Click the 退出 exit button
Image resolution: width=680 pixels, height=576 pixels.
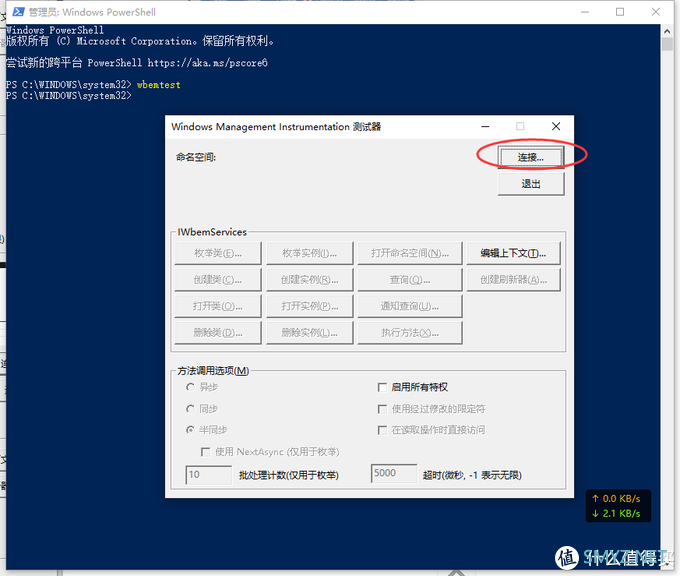531,184
